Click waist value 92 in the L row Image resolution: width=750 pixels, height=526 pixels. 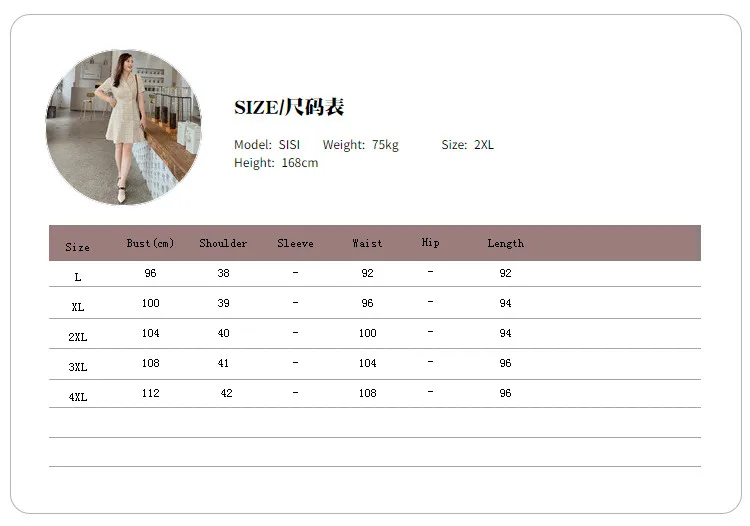coord(367,273)
